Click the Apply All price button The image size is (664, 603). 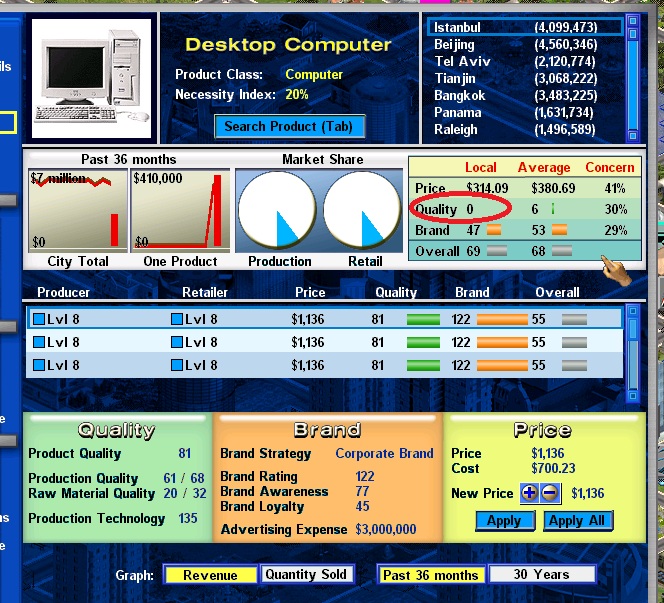[577, 520]
